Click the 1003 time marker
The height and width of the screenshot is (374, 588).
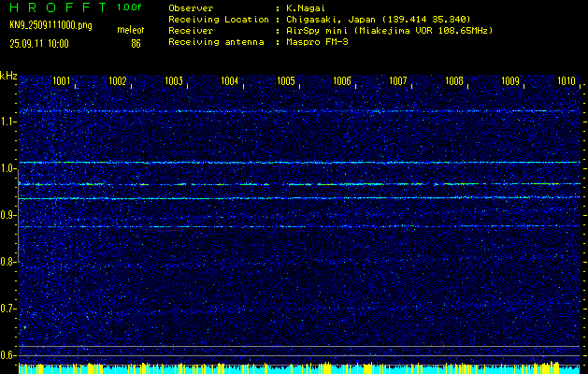[174, 81]
